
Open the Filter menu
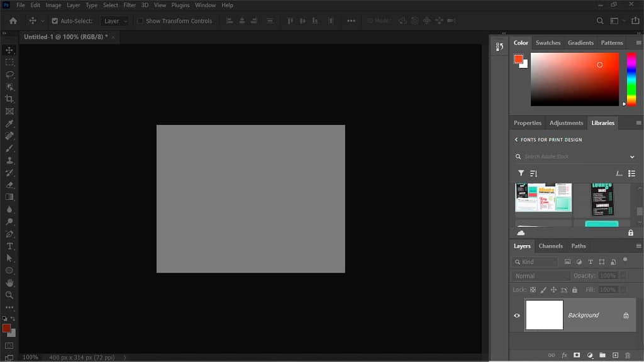(130, 5)
